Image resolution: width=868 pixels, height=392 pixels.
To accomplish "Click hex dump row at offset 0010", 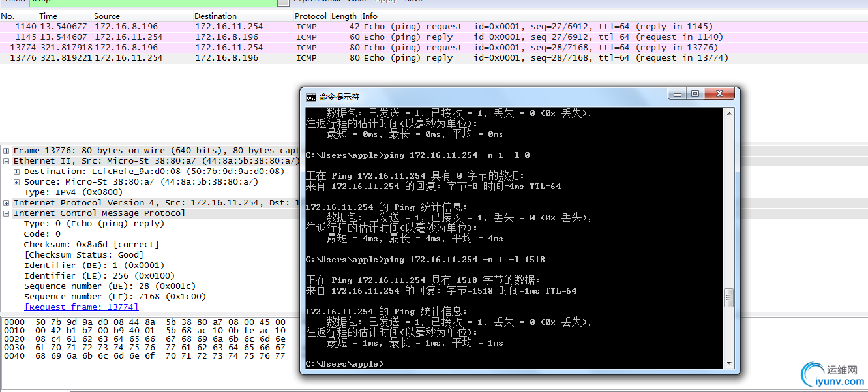I will click(144, 331).
